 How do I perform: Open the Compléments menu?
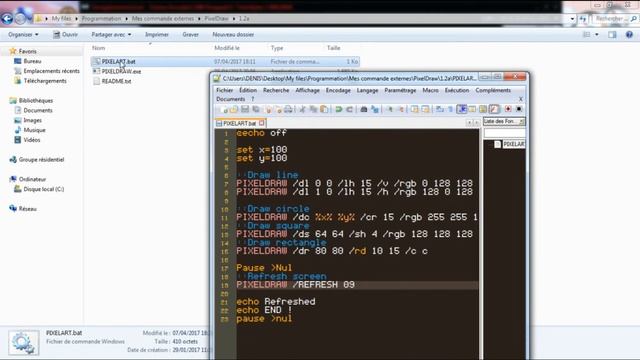click(x=493, y=90)
